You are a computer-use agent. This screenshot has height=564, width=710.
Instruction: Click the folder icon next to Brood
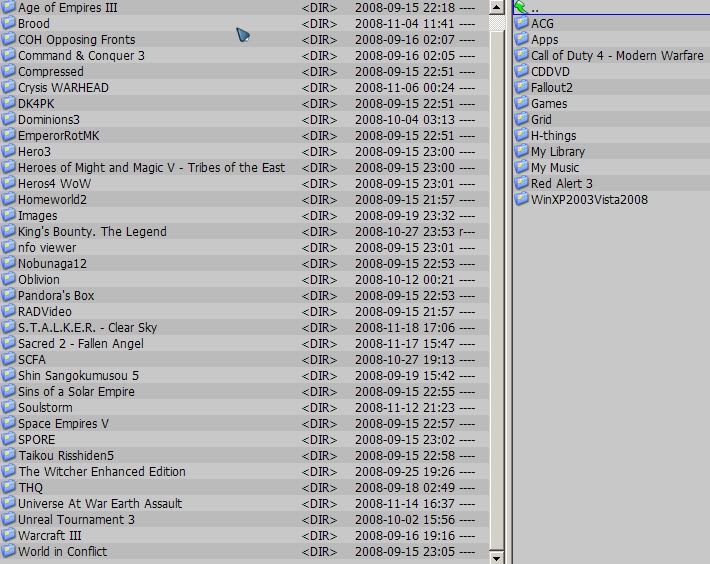(8, 23)
